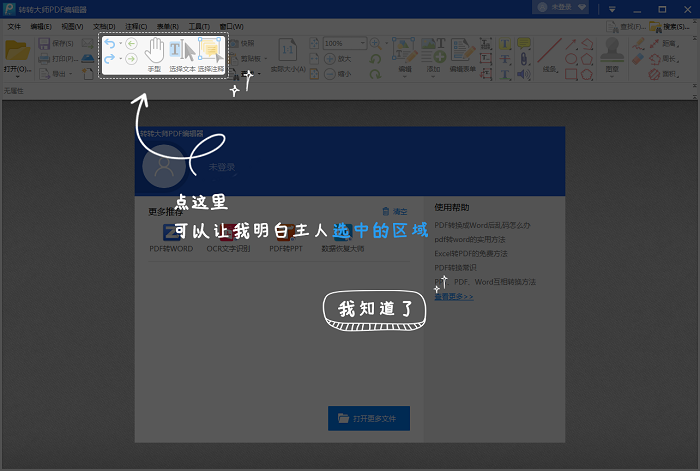The image size is (700, 471).
Task: Select the 选择注释 annotation selection tool
Action: point(211,54)
